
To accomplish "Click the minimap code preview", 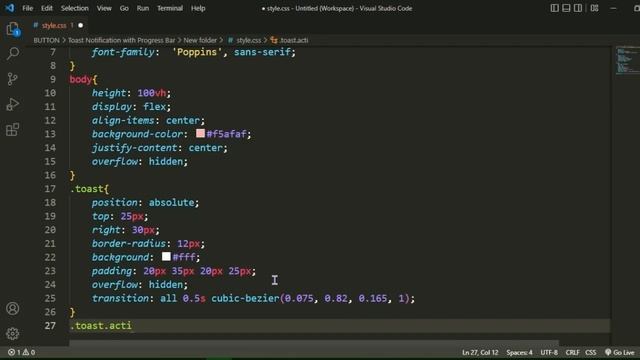I will pyautogui.click(x=627, y=60).
